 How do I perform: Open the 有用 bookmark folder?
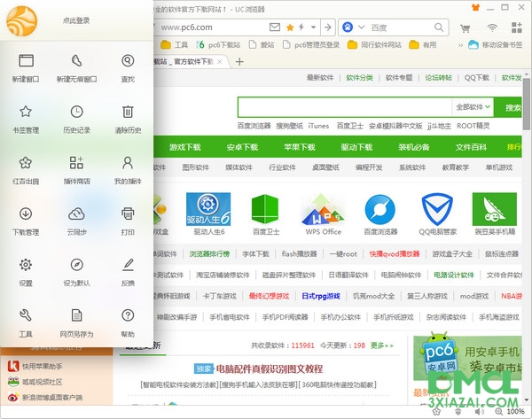point(423,45)
